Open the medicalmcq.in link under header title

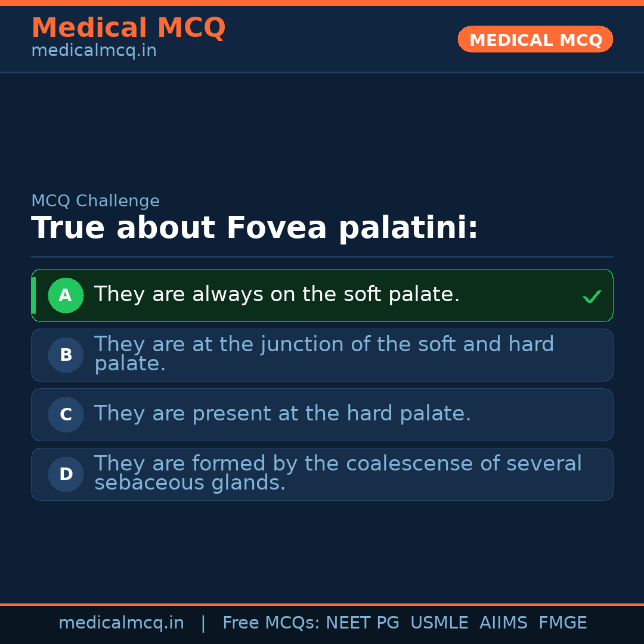[94, 51]
